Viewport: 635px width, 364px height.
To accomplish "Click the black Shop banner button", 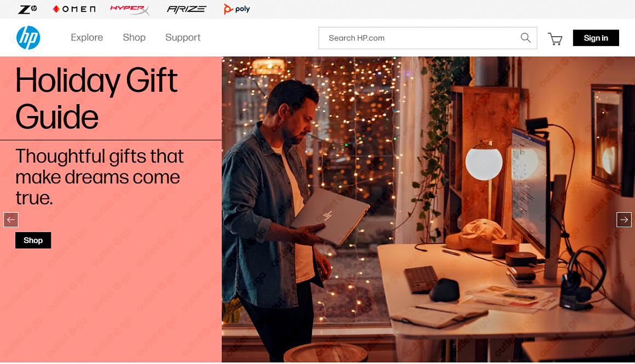I will pyautogui.click(x=33, y=240).
